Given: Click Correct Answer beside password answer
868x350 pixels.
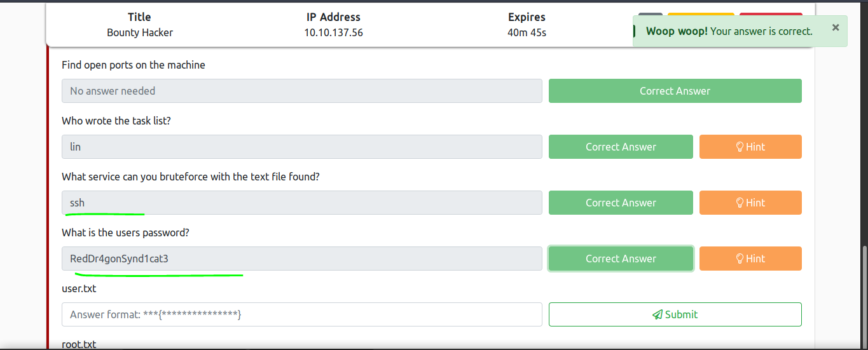Looking at the screenshot, I should click(621, 259).
